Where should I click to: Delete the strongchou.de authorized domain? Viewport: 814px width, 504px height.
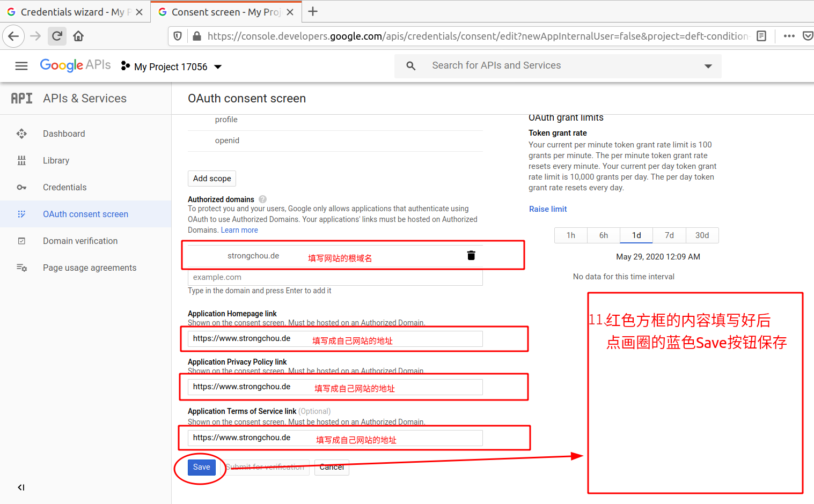[x=471, y=255]
